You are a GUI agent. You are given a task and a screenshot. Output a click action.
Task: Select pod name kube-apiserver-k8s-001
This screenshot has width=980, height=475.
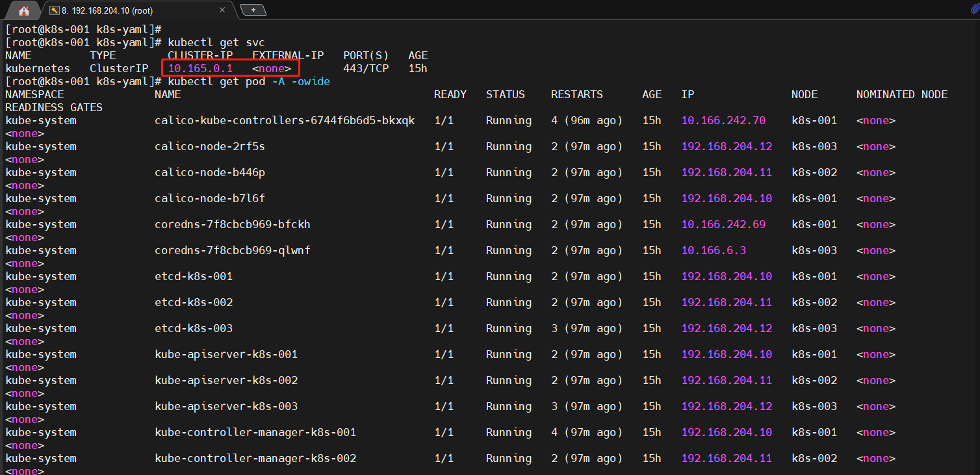pyautogui.click(x=226, y=355)
